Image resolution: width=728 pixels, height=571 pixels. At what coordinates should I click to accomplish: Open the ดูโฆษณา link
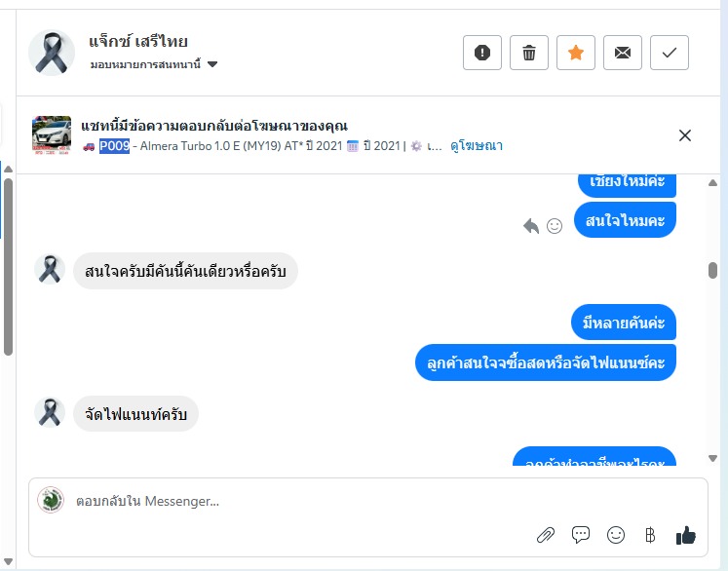tap(477, 146)
